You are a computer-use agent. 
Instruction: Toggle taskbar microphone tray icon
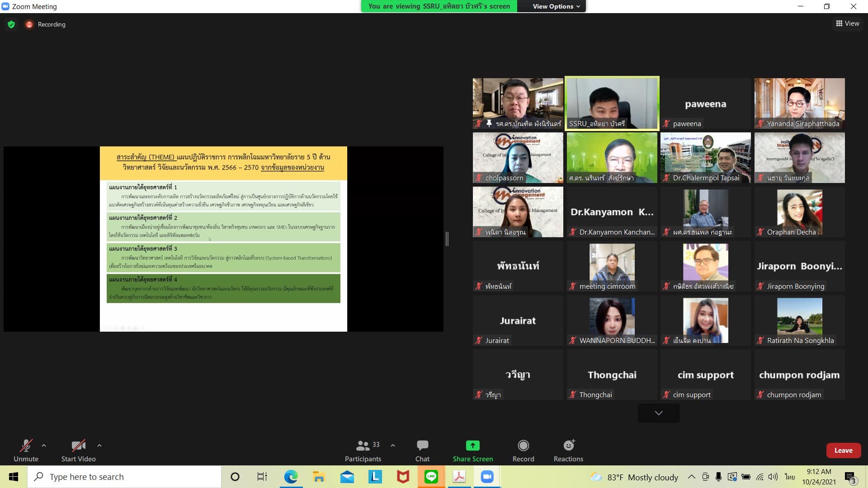[718, 477]
